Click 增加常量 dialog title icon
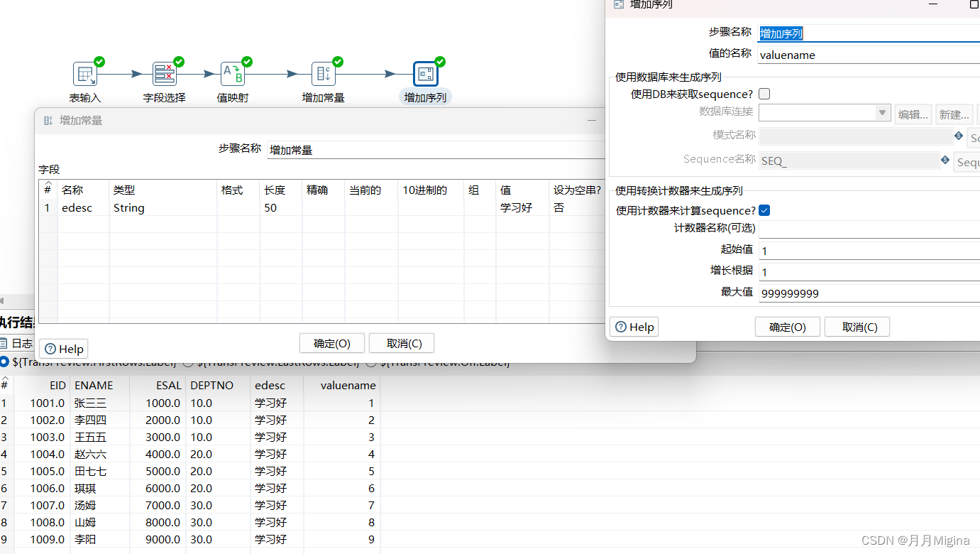 [48, 121]
